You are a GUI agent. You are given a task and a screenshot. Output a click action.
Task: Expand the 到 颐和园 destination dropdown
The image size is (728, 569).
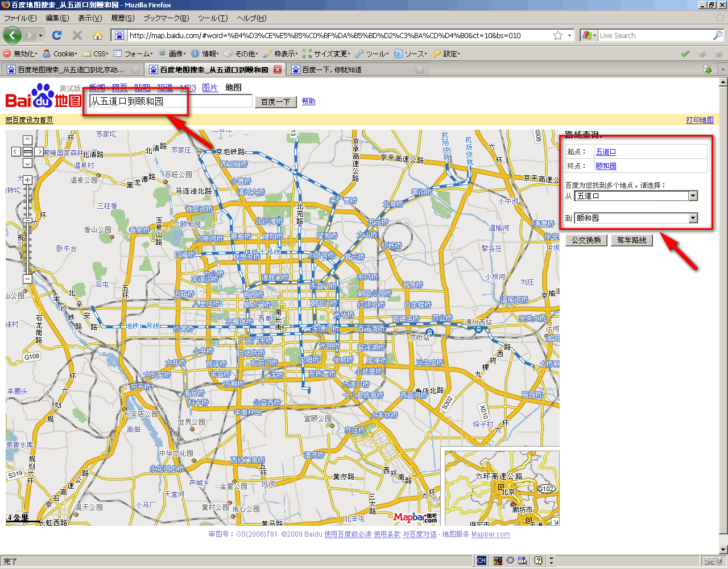pos(693,218)
